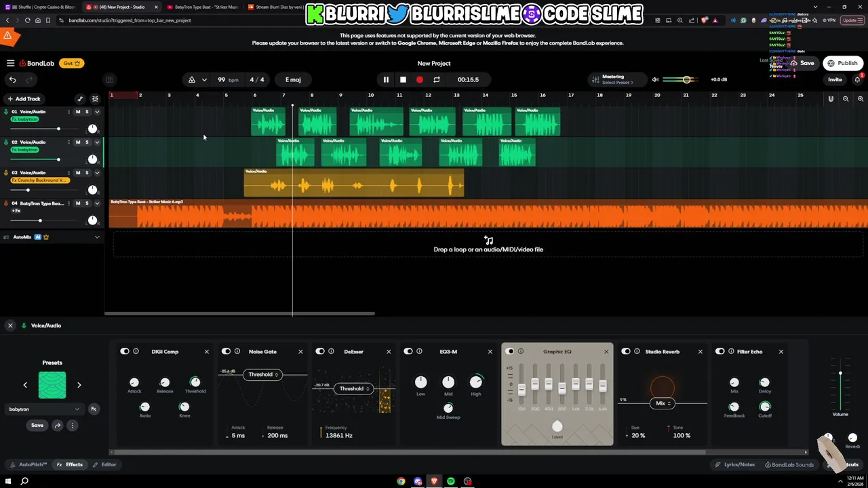Screen dimensions: 868x488
Task: Go to next preset arrow
Action: pos(79,385)
